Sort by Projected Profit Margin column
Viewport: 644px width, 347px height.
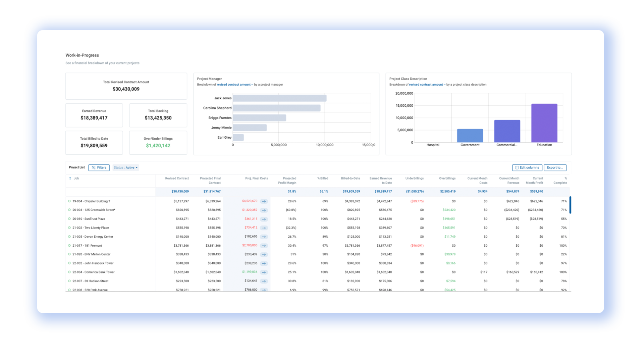tap(287, 181)
